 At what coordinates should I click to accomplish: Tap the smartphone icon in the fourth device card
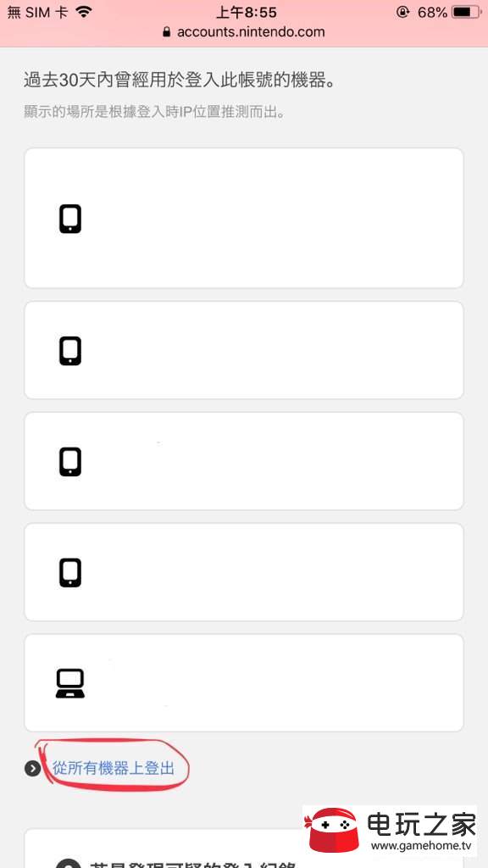[70, 572]
